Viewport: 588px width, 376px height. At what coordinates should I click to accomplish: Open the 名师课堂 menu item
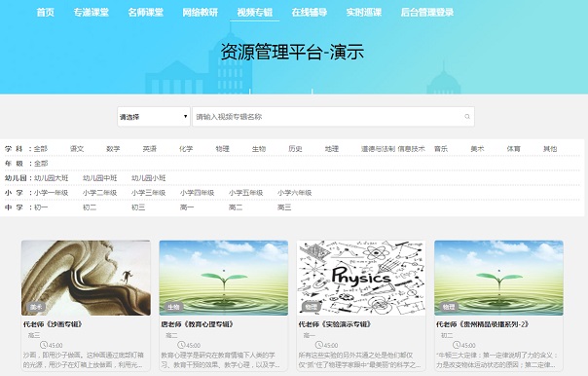145,12
